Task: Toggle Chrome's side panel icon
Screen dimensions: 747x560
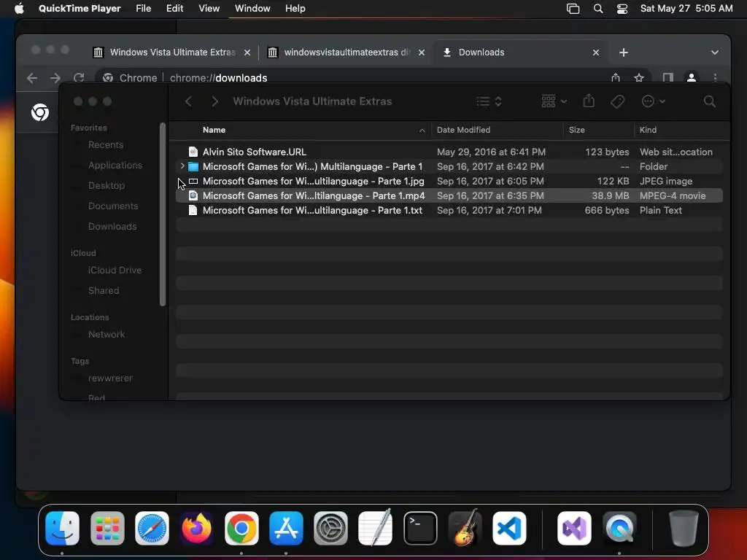Action: pos(668,77)
